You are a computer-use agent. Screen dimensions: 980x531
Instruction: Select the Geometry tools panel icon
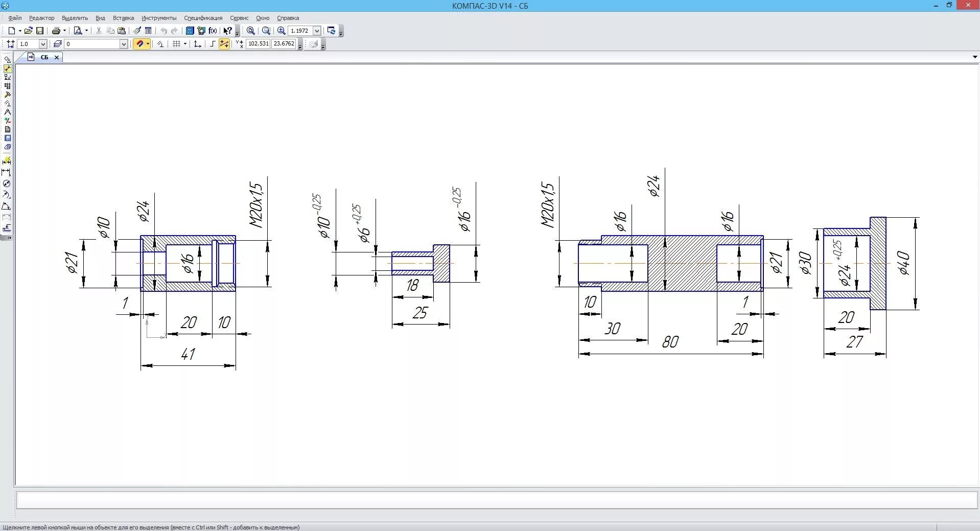coord(7,60)
